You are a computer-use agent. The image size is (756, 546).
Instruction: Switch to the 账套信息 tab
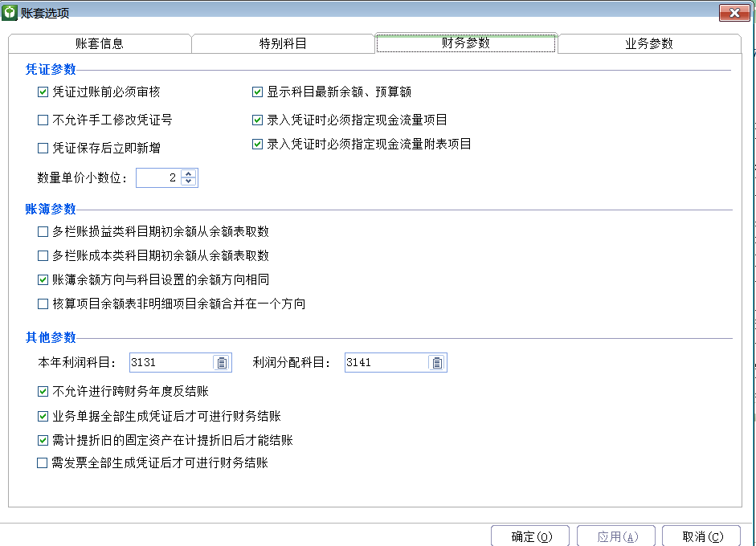[99, 43]
